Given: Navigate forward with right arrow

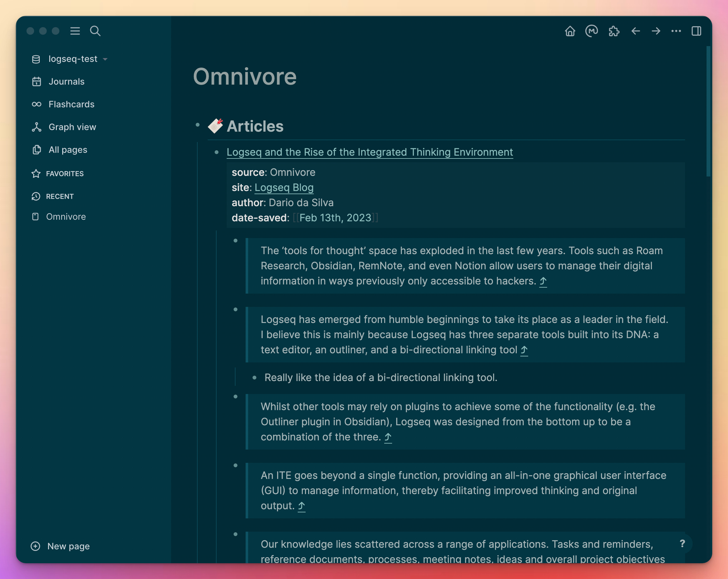Looking at the screenshot, I should tap(656, 31).
